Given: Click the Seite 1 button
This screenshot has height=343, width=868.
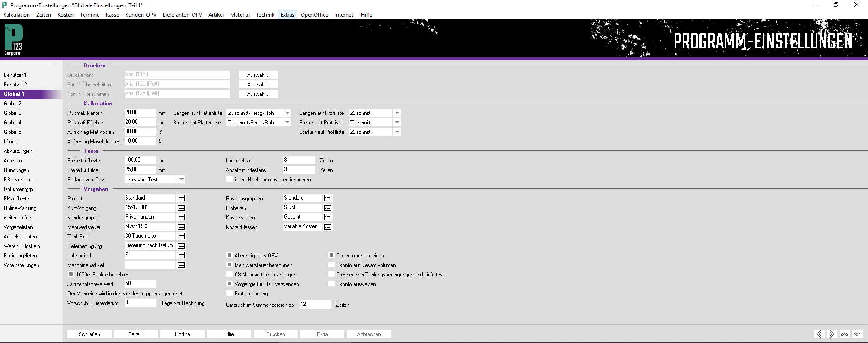Looking at the screenshot, I should coord(136,334).
